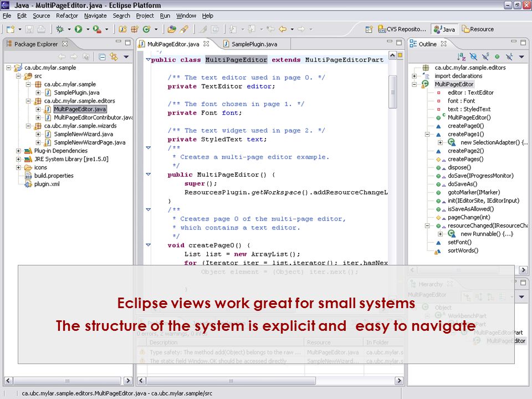Expand the JRE System Library node

[x=19, y=159]
